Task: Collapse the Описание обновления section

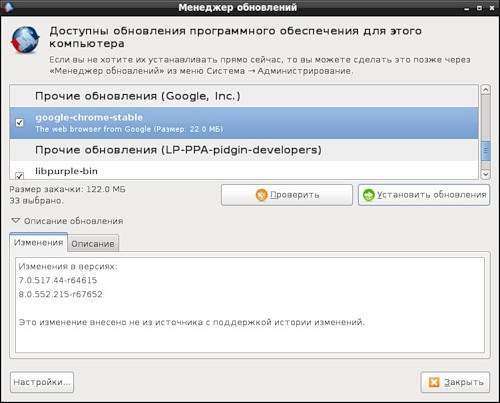Action: pos(15,221)
